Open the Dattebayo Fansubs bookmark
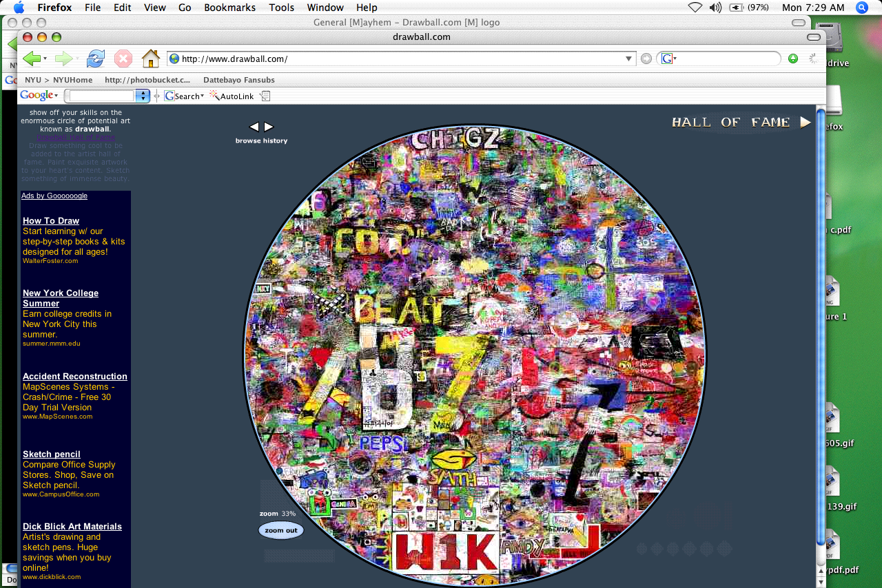Image resolution: width=882 pixels, height=588 pixels. (x=239, y=80)
